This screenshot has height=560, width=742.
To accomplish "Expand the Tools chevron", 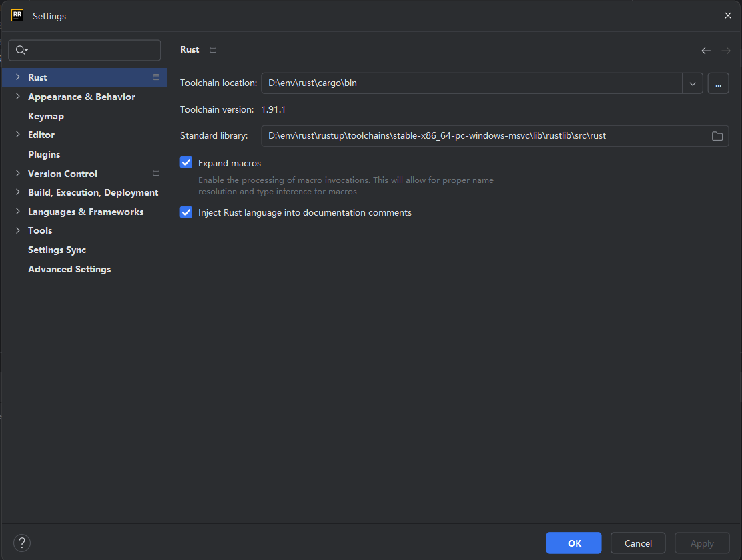I will [x=17, y=230].
